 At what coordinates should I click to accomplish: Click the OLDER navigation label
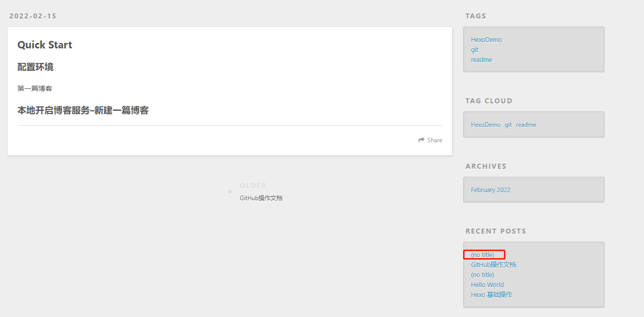pos(253,186)
